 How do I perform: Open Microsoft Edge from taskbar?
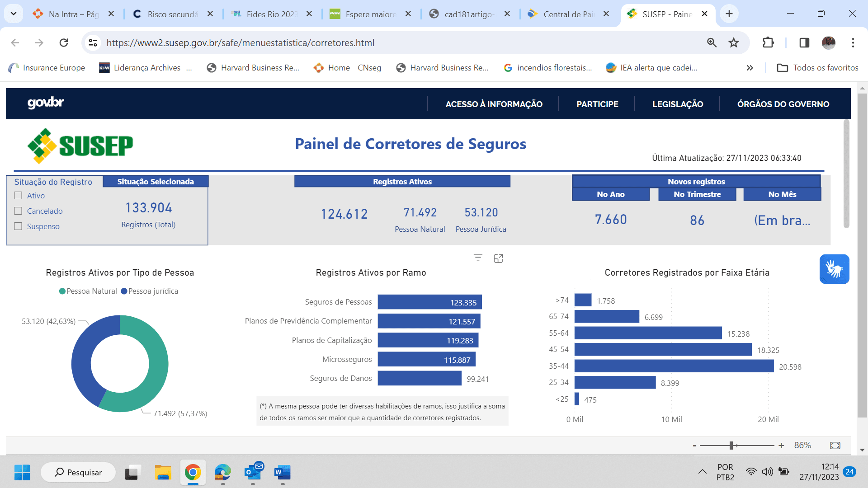tap(222, 473)
